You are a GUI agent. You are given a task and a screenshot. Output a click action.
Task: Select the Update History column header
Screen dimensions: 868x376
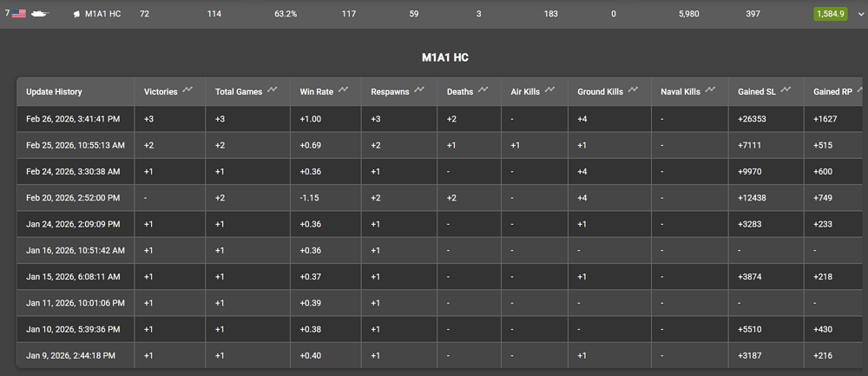point(54,91)
